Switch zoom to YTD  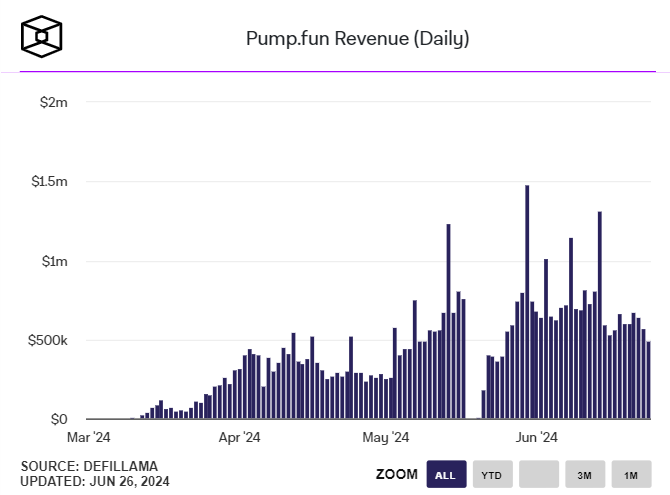pos(492,474)
